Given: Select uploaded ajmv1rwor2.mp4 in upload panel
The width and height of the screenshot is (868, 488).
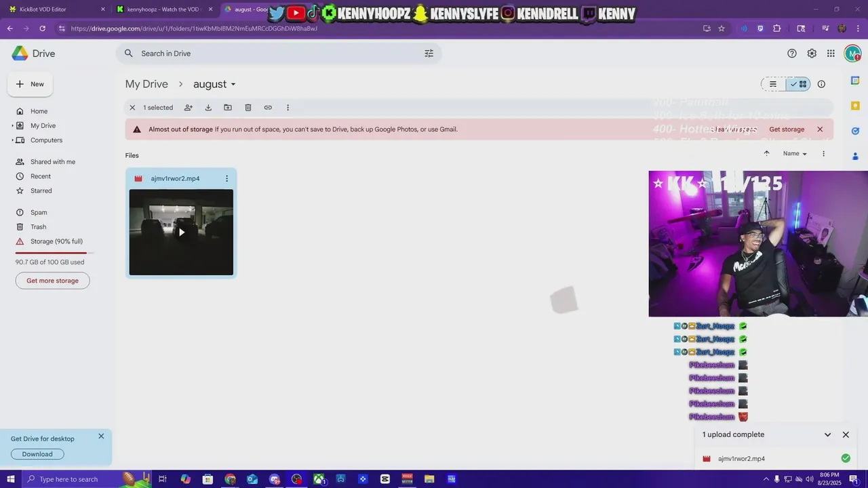Looking at the screenshot, I should tap(774, 459).
